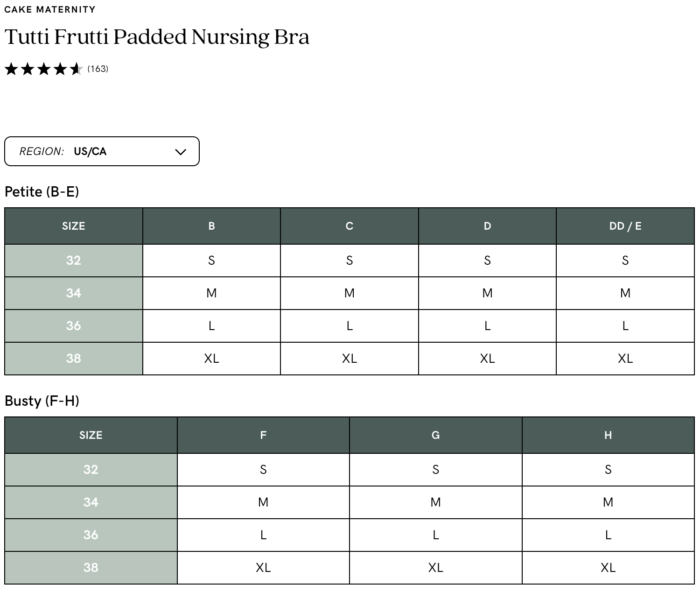700x592 pixels.
Task: Select the G column header in Busty table
Action: point(435,435)
